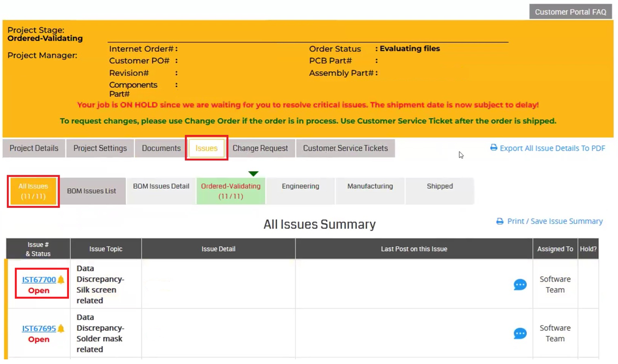
Task: Switch to the Documents tab
Action: click(160, 148)
